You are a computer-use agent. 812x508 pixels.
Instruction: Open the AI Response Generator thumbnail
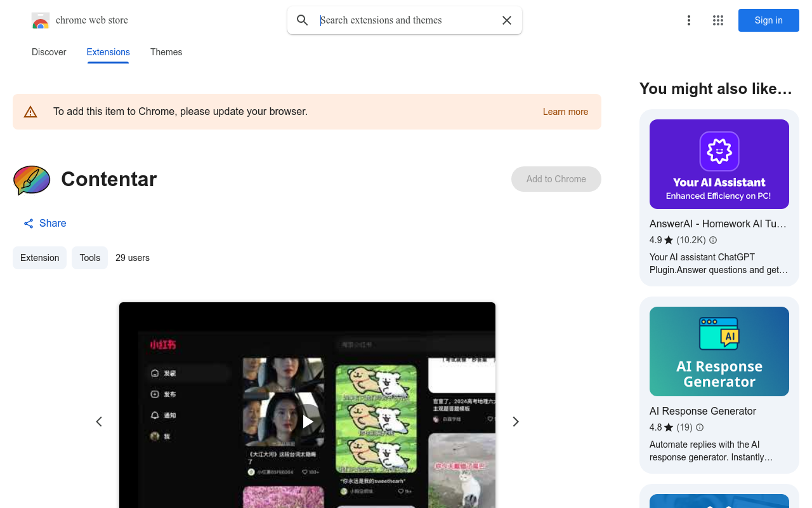pyautogui.click(x=719, y=351)
